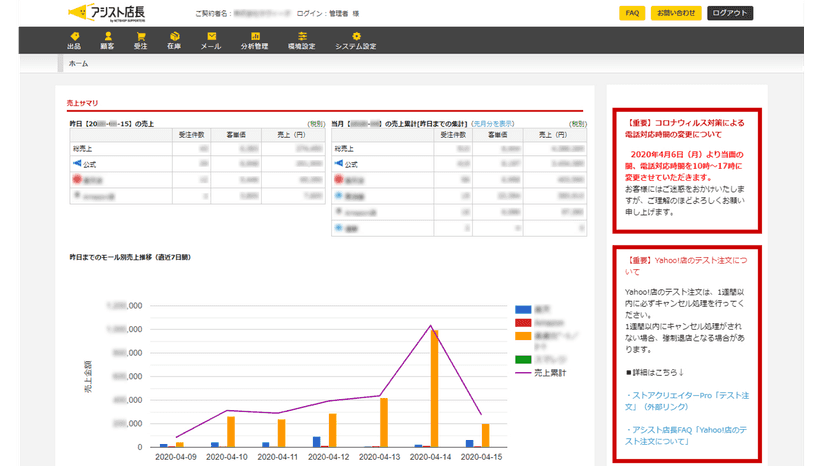Click the 総売上 row in monthly table
Image resolution: width=828 pixels, height=466 pixels.
point(459,148)
